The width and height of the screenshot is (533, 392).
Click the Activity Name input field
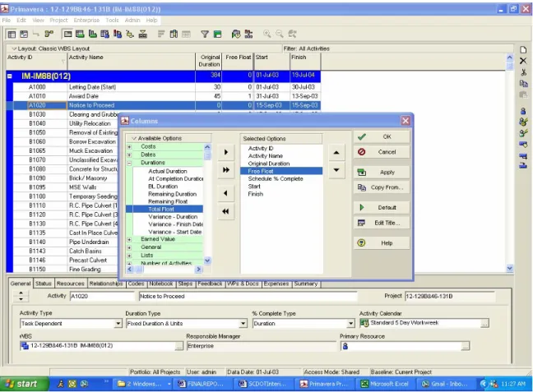248,296
